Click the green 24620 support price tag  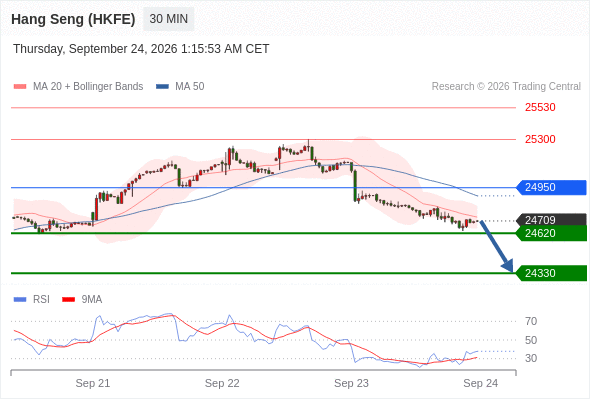pos(551,233)
